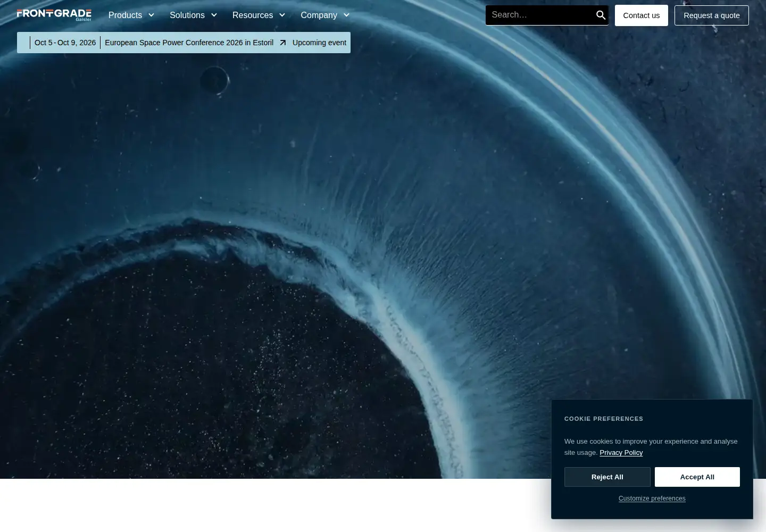Click the Oct 5 - Oct 9, 2026 date text
Image resolution: width=766 pixels, height=532 pixels.
coord(65,43)
